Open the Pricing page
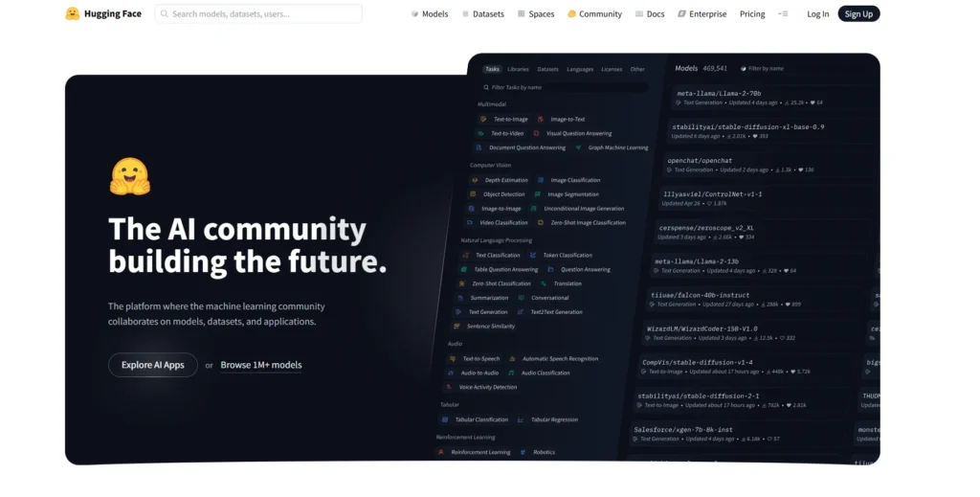The image size is (980, 497). click(x=752, y=14)
